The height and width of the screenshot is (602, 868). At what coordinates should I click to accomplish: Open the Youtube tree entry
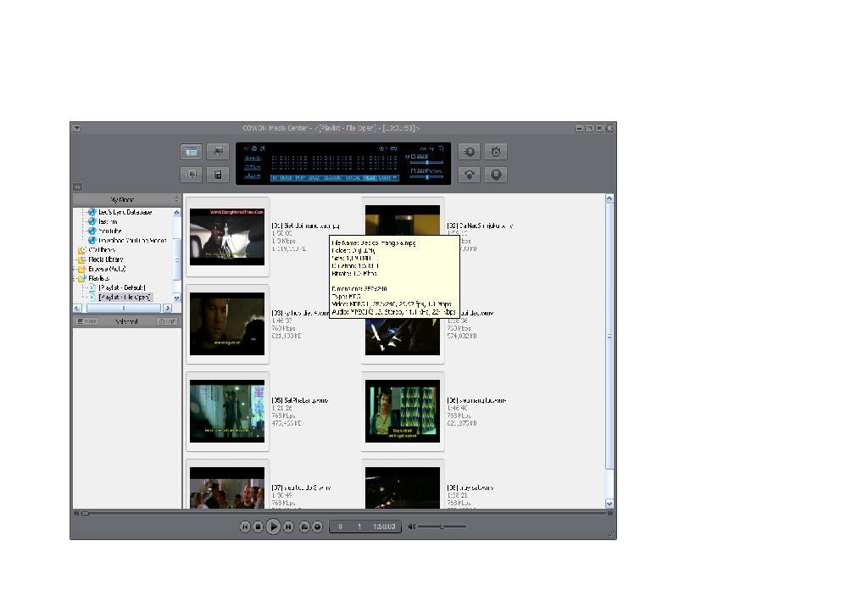pos(110,231)
